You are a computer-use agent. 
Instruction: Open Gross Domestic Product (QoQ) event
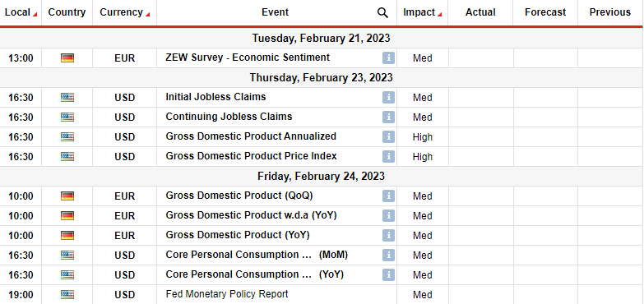pos(239,196)
